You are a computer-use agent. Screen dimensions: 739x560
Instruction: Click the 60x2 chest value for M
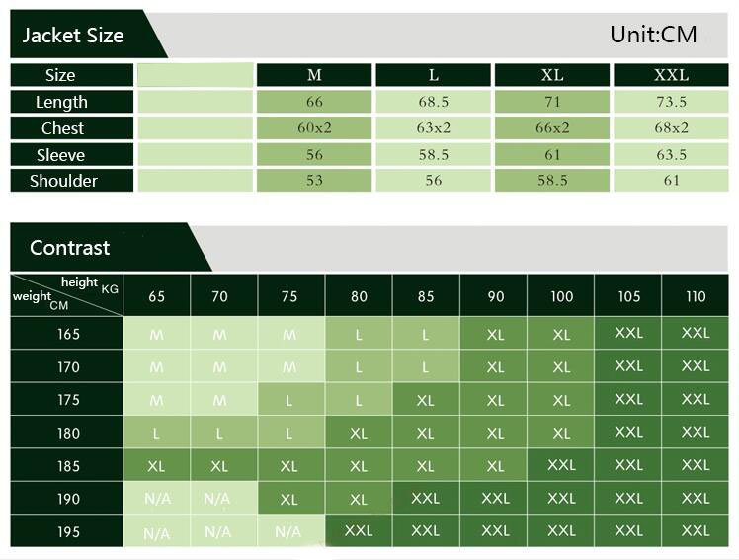(x=314, y=128)
